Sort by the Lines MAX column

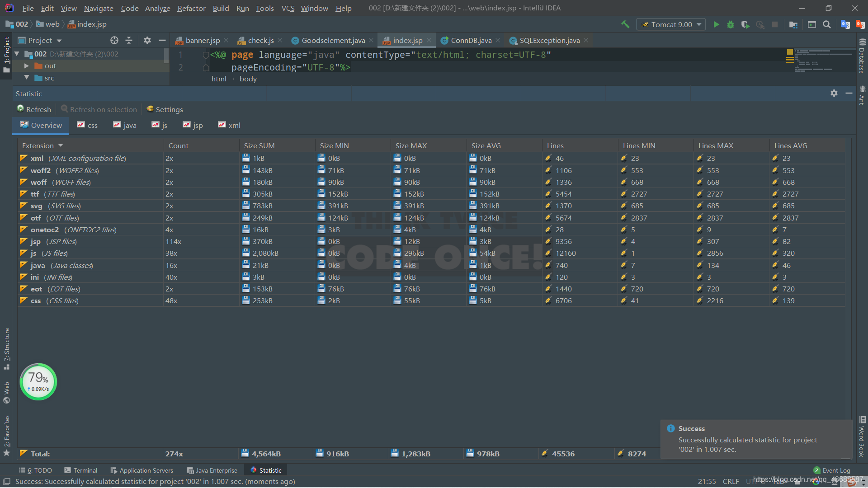click(x=731, y=145)
